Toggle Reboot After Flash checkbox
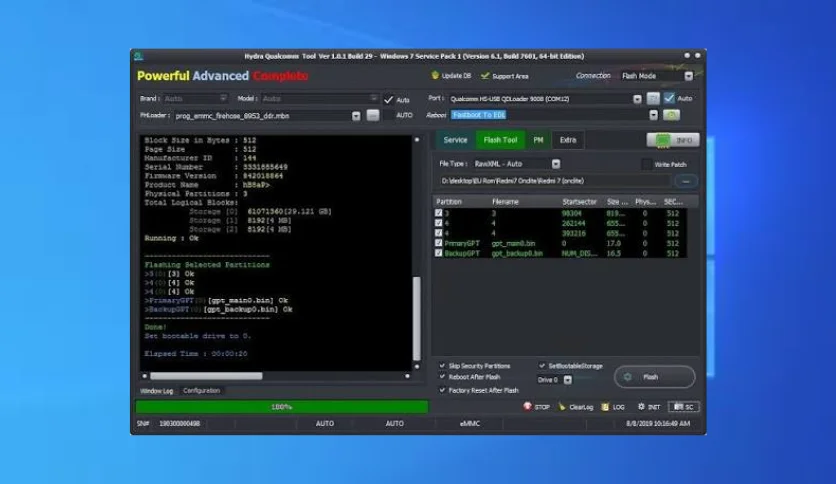This screenshot has width=836, height=484. [x=442, y=377]
